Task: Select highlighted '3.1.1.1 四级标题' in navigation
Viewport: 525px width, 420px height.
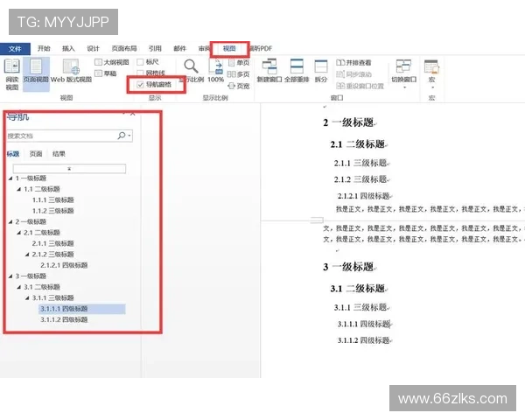Action: point(82,309)
